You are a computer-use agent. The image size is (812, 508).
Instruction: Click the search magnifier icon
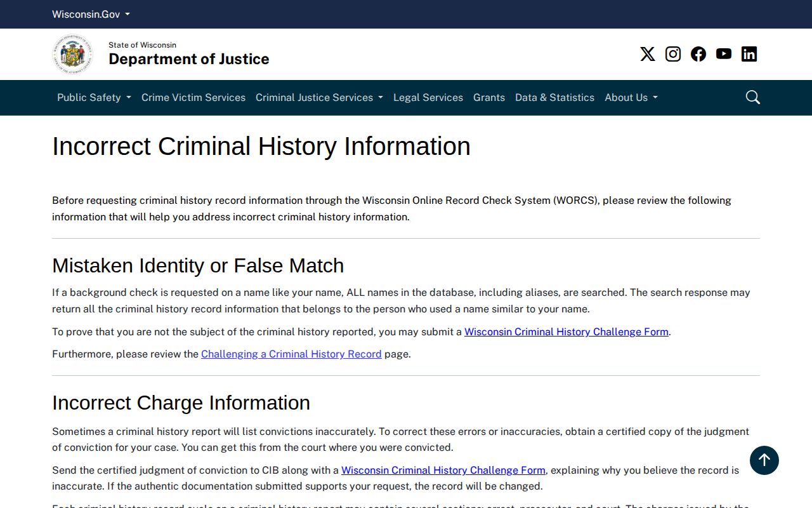[753, 97]
